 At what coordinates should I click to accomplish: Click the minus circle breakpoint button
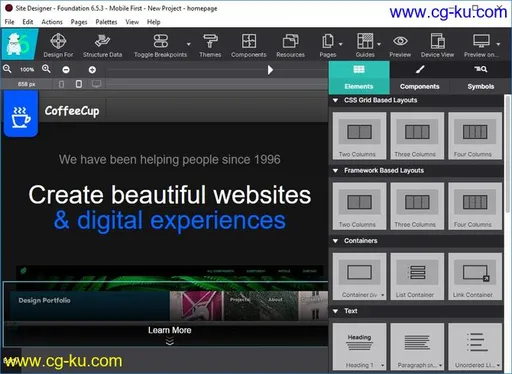click(x=66, y=70)
